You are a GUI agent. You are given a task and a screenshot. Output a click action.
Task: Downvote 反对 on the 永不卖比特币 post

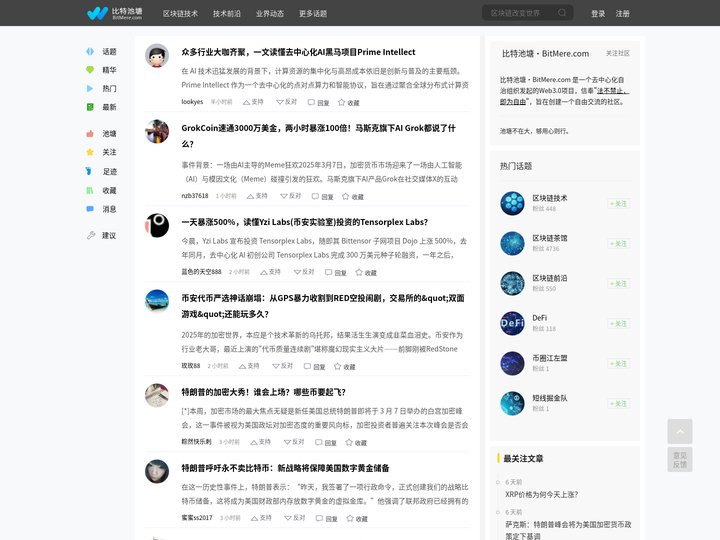tap(295, 518)
